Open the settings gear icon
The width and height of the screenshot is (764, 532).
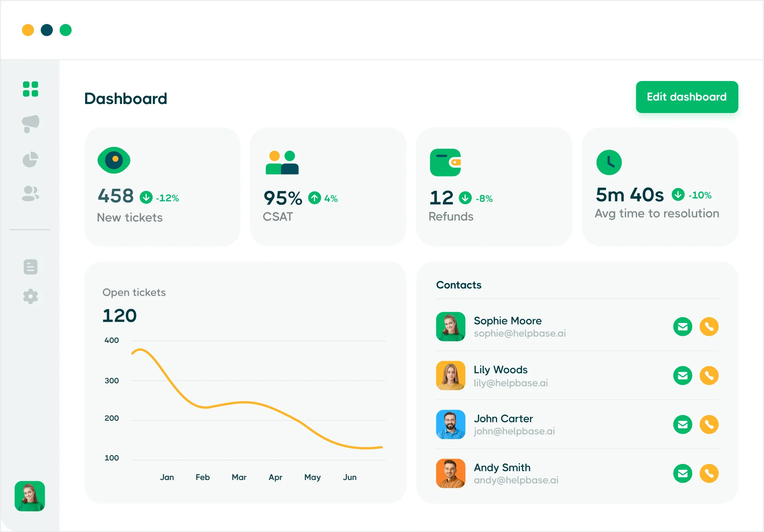pos(31,296)
